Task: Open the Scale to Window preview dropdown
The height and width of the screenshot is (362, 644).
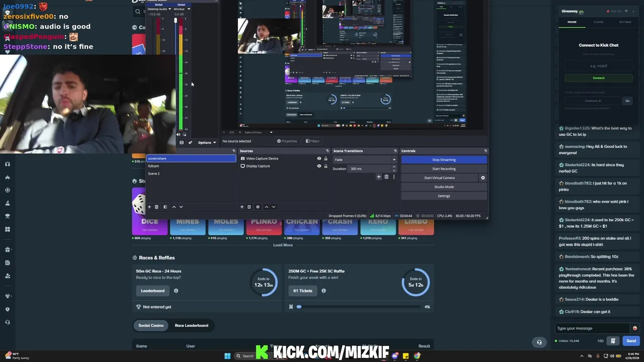Action: pyautogui.click(x=258, y=132)
